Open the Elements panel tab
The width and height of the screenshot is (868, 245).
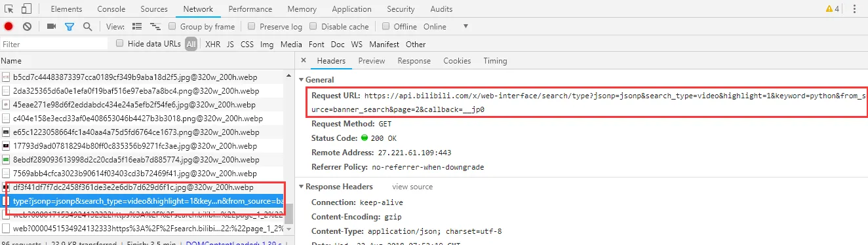coord(66,9)
